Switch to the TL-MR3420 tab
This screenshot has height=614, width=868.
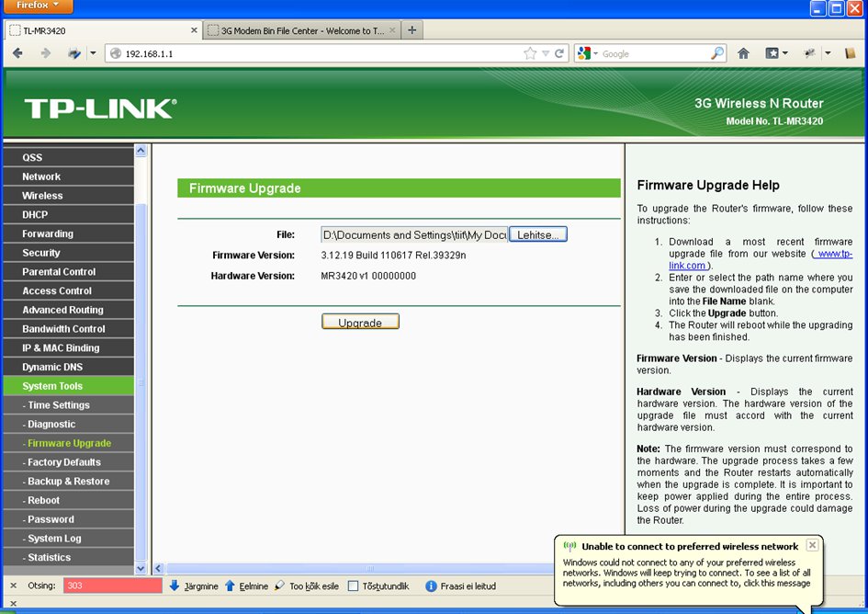pos(103,30)
